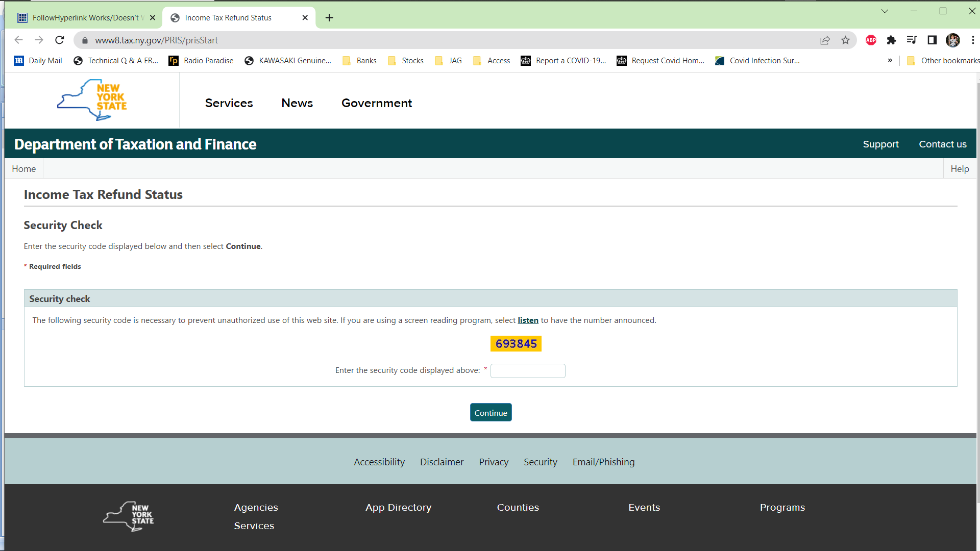Click the listen link
The width and height of the screenshot is (980, 551).
point(528,320)
